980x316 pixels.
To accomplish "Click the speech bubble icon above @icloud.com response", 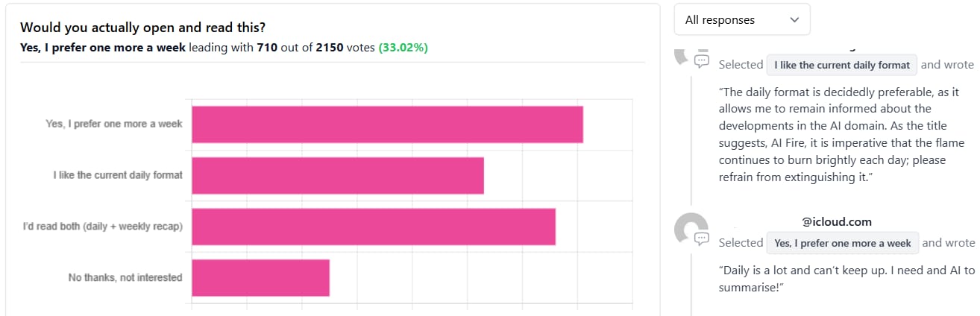I will (x=702, y=61).
